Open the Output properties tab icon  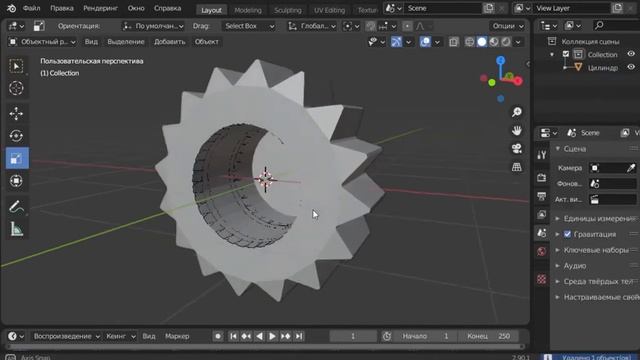click(x=542, y=196)
